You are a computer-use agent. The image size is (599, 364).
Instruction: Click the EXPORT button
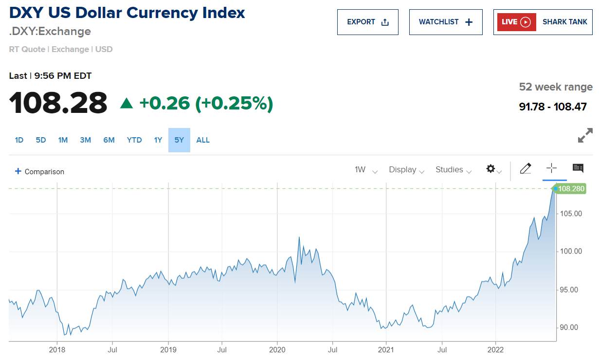point(367,22)
